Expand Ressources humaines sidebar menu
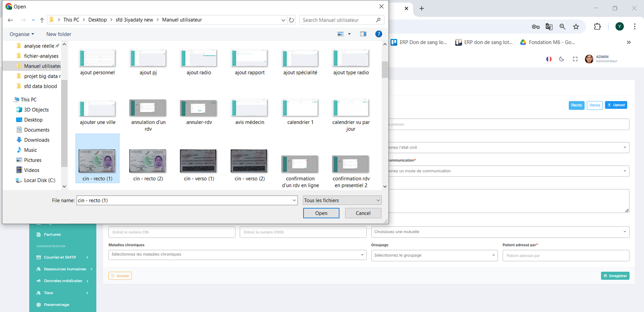Screen dimensions: 644x312 pos(64,269)
